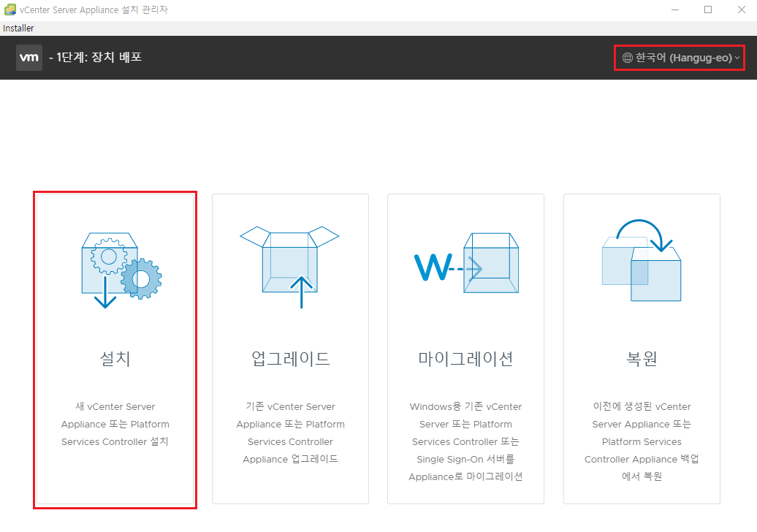Click the vm logo in header
Screen dimensions: 757x532
click(x=29, y=58)
